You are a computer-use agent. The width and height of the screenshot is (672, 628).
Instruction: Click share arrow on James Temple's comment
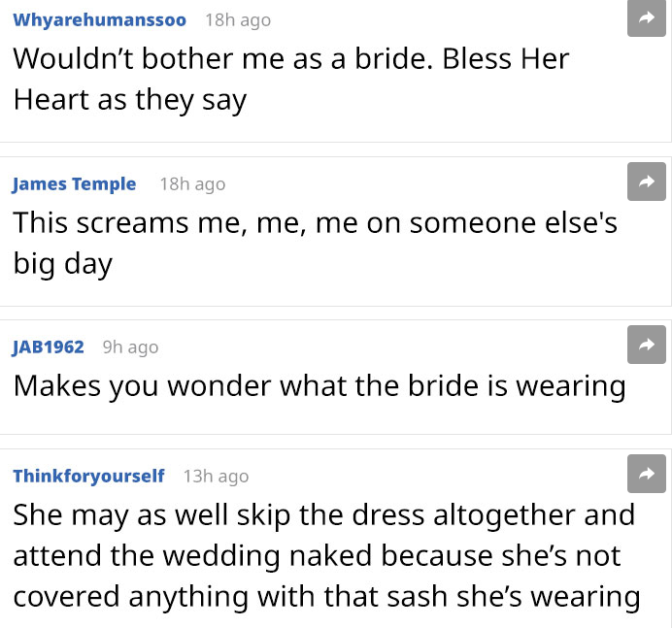pos(647,182)
